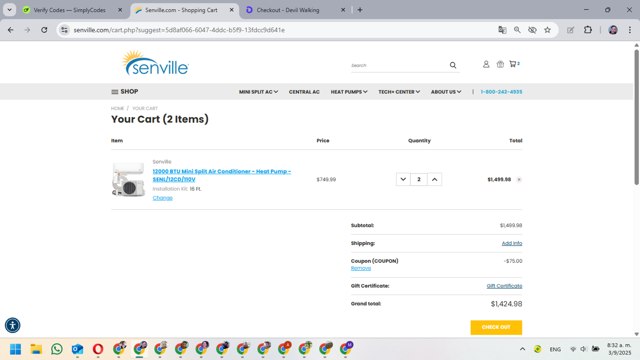Click the CHECK OUT button
Screen dimensions: 640x360
[x=496, y=327]
